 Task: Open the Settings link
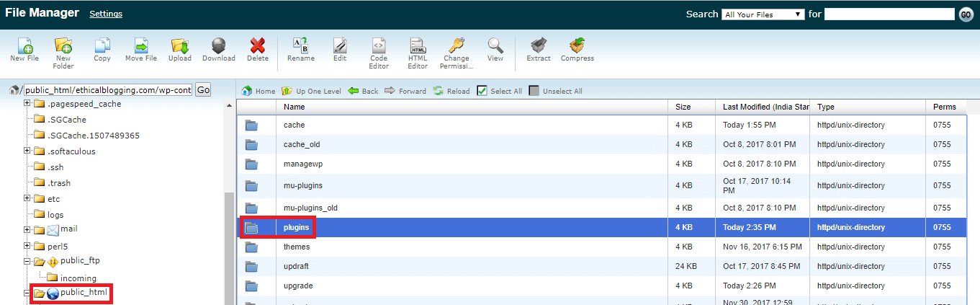(106, 14)
